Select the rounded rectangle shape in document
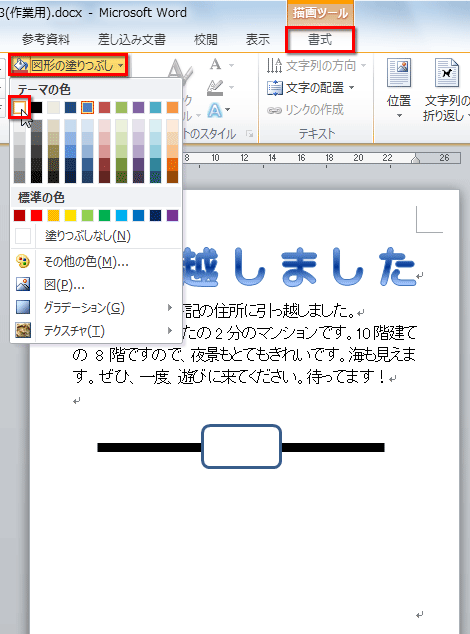Screen dimensions: 470x634 [x=241, y=446]
